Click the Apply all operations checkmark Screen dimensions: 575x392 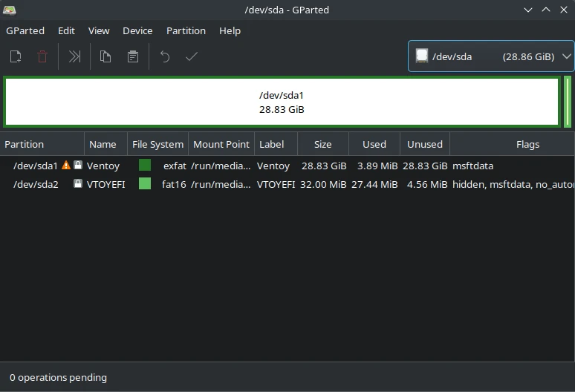192,56
